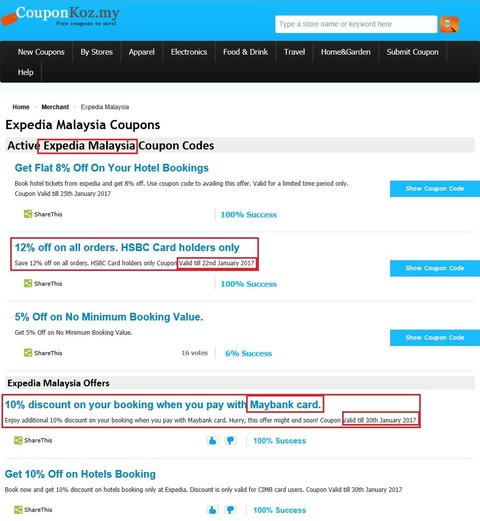Open the 10% discount Maybank card offer title
This screenshot has height=521, width=480.
[x=163, y=405]
